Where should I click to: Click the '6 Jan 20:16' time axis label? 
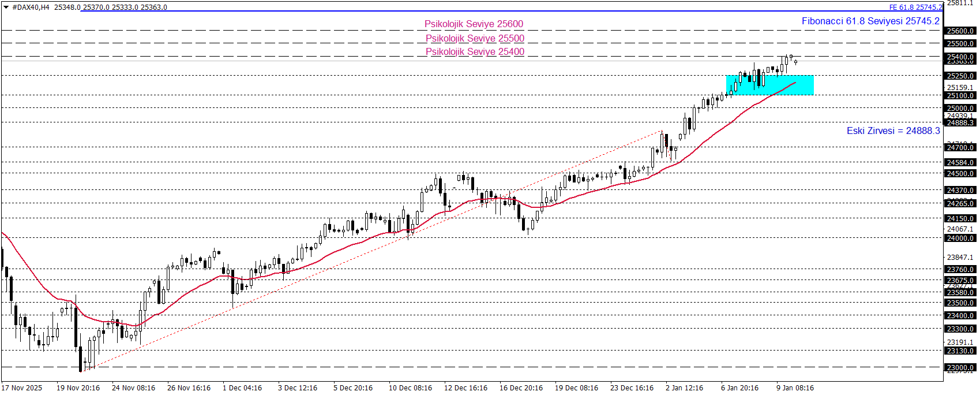point(739,388)
